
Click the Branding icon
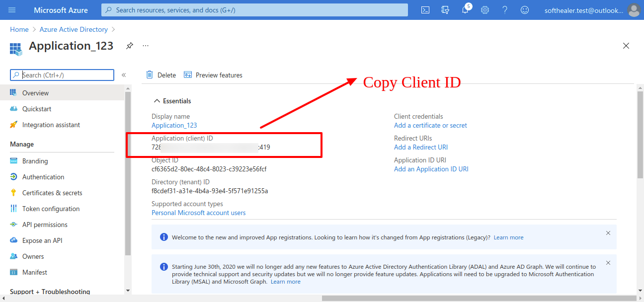(x=13, y=161)
